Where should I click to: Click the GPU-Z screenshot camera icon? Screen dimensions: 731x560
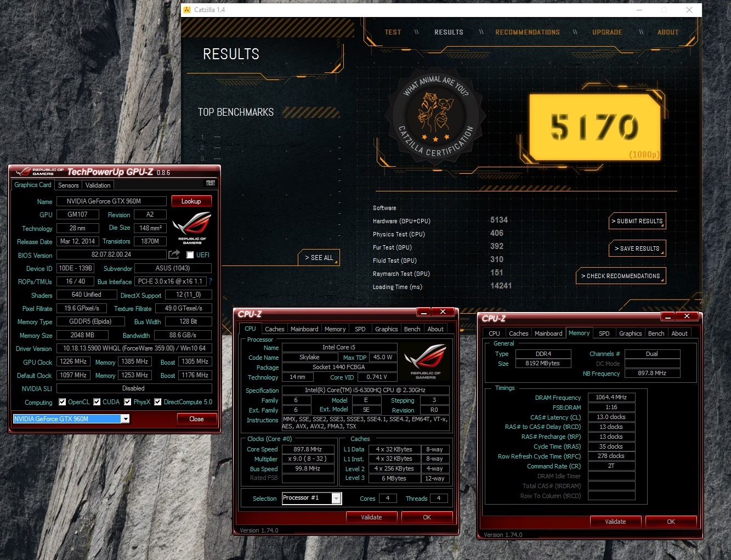point(210,183)
